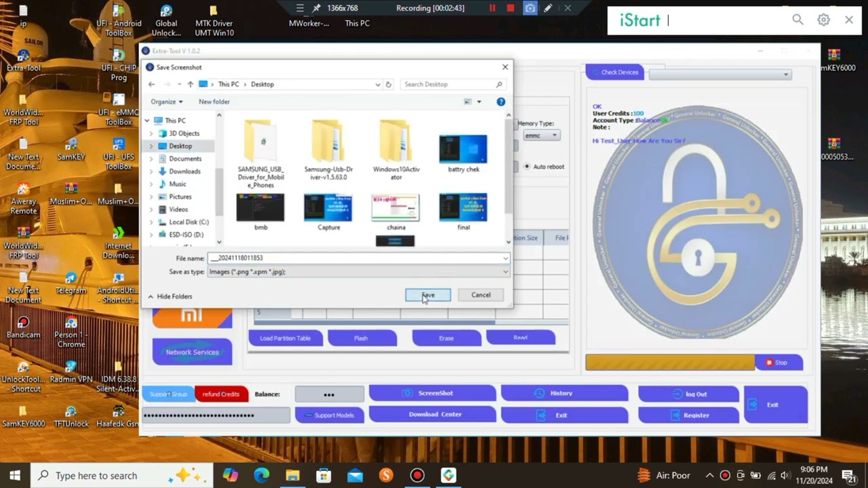The width and height of the screenshot is (868, 488).
Task: Open Microsoft Edge in taskbar
Action: click(262, 476)
